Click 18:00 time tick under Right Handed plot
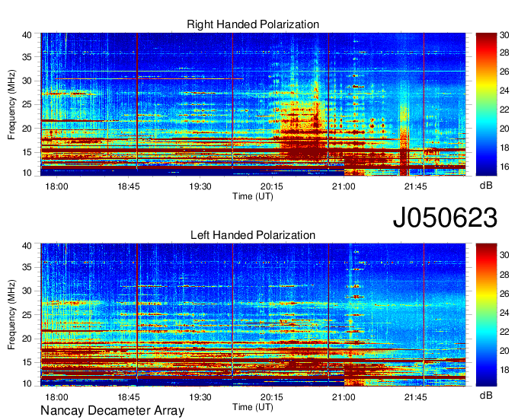Viewport: 518px width, 420px height. (x=57, y=186)
